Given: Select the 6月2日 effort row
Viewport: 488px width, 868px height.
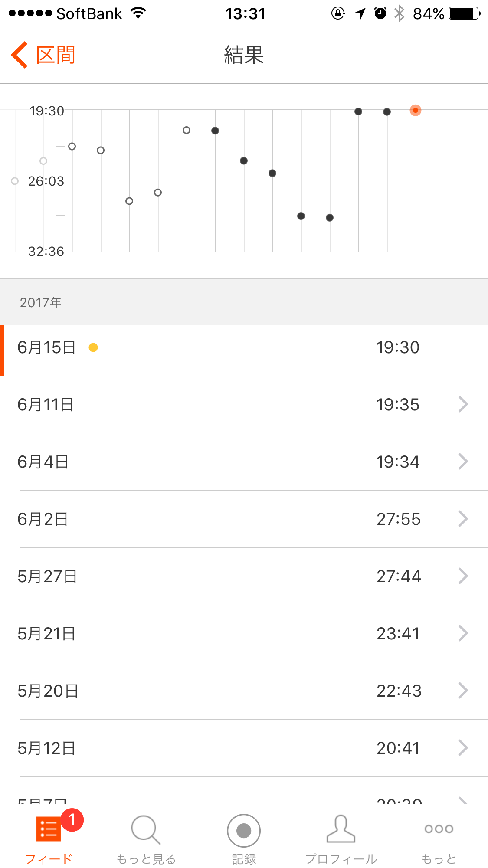Looking at the screenshot, I should coord(244,519).
